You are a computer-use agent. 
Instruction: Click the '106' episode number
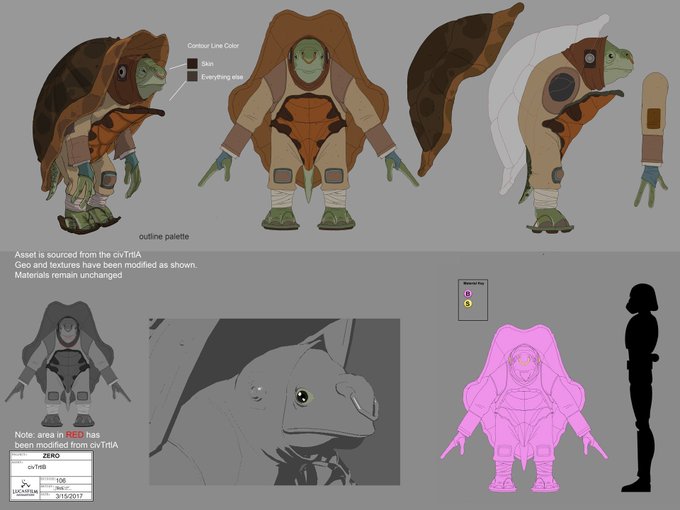point(61,481)
